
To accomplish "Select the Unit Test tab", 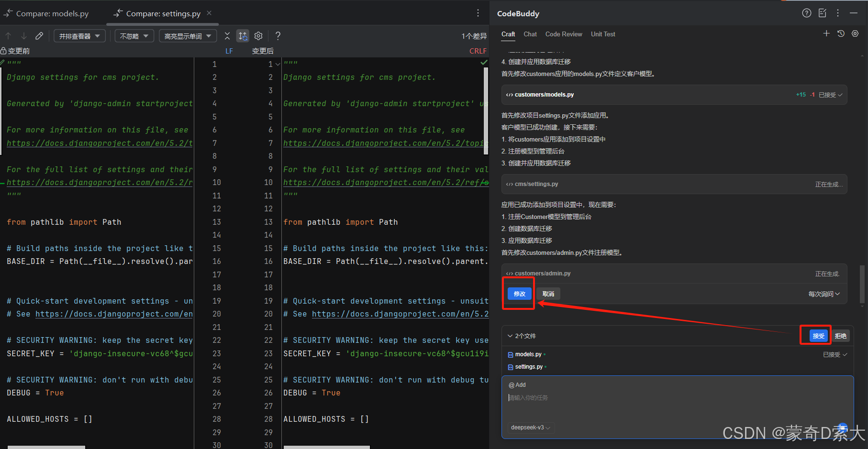I will coord(603,34).
